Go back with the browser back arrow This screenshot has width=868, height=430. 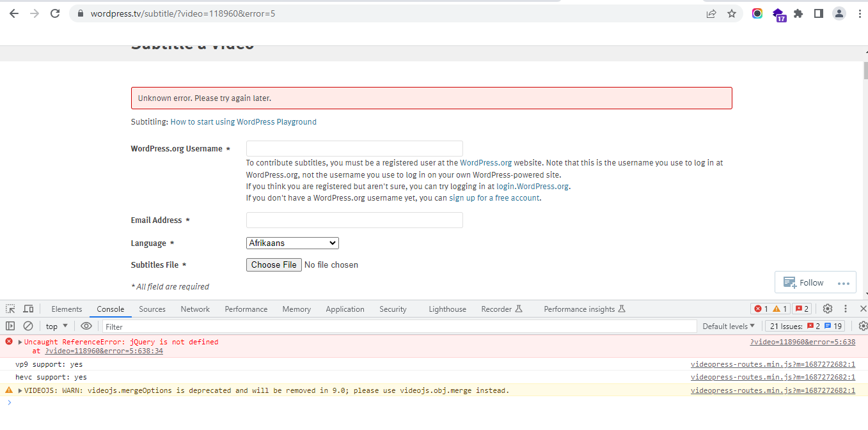pos(13,13)
